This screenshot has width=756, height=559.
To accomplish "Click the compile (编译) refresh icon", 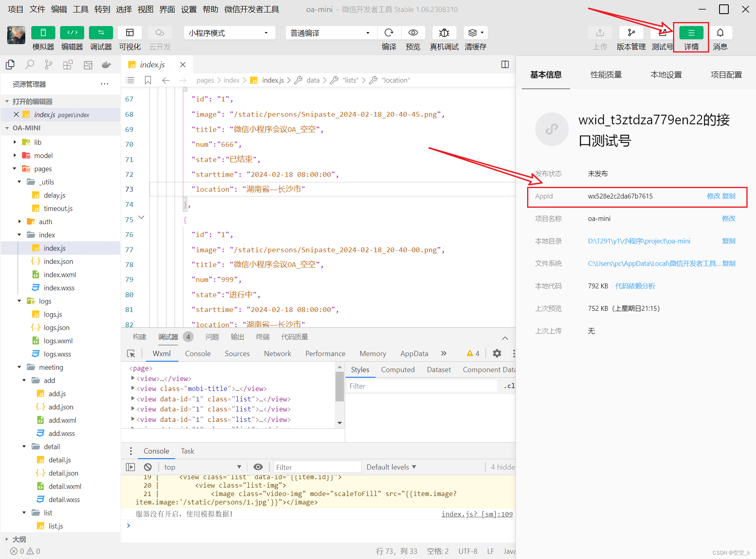I will pos(389,33).
